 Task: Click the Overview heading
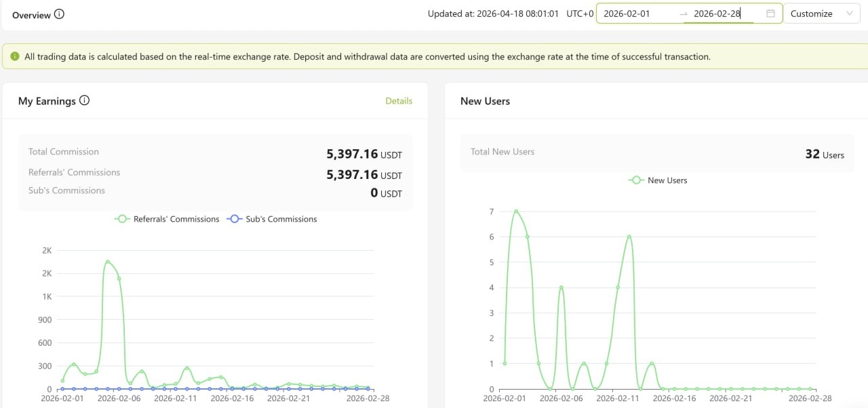(x=31, y=14)
